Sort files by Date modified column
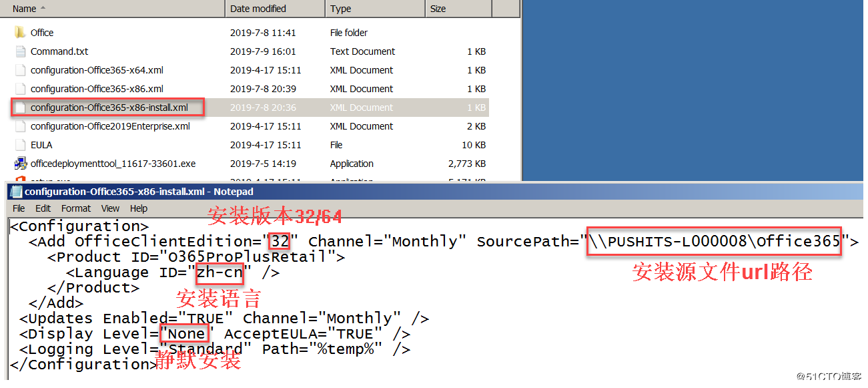The width and height of the screenshot is (868, 388). tap(275, 9)
